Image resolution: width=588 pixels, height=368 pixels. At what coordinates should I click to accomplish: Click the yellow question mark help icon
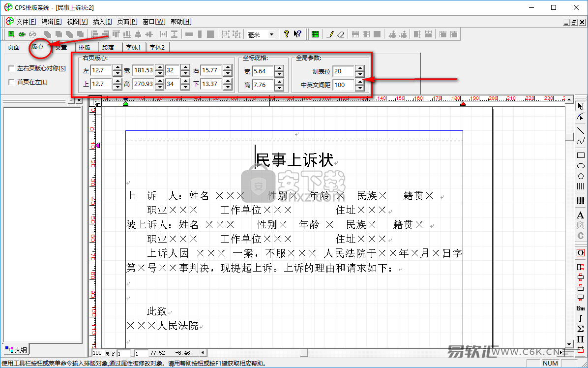[287, 34]
